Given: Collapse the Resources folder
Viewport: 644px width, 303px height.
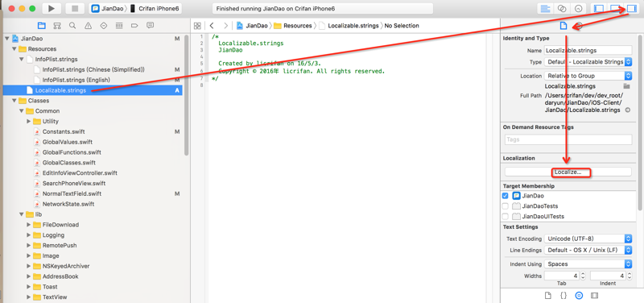Looking at the screenshot, I should point(14,49).
